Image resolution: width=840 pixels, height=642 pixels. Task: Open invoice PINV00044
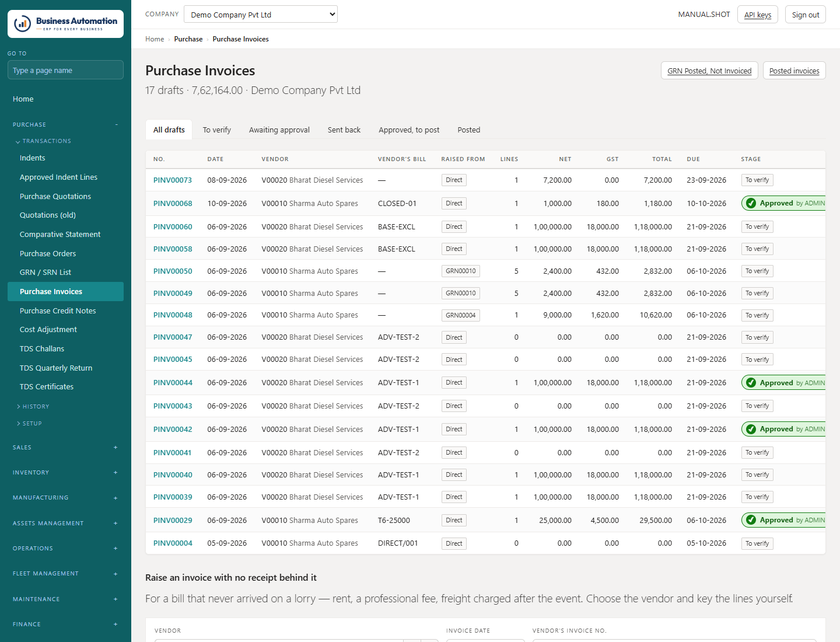173,383
